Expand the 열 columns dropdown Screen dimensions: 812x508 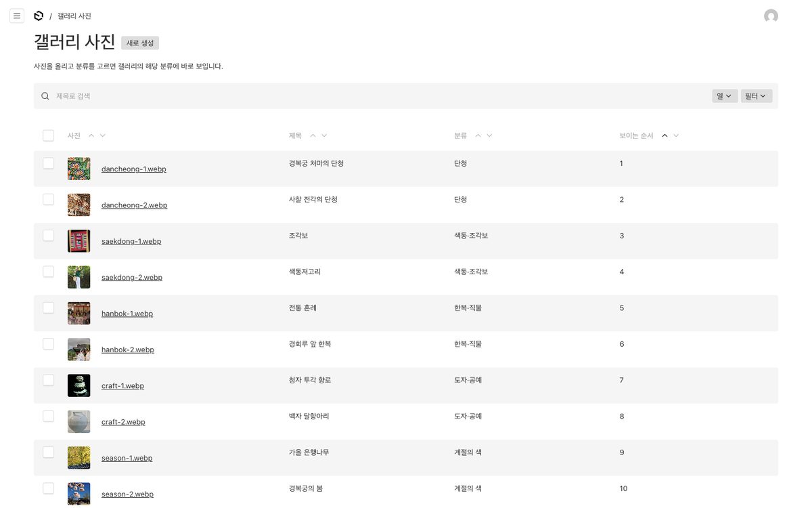(725, 96)
